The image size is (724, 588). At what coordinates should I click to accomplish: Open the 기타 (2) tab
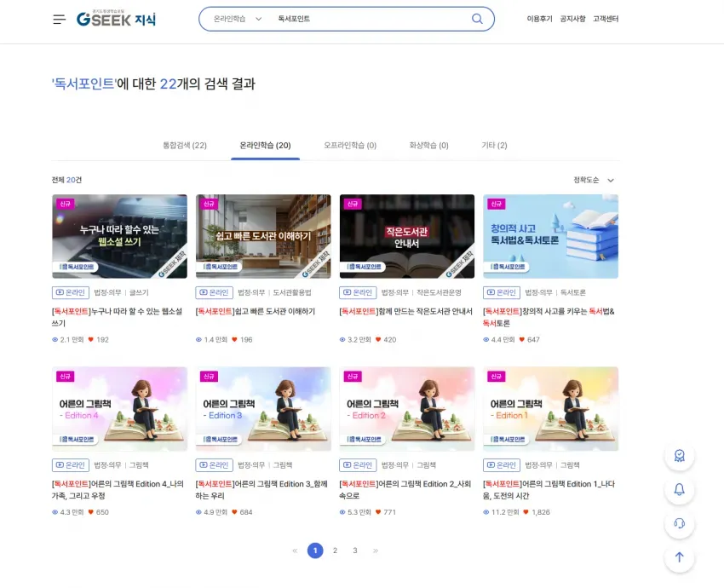pyautogui.click(x=494, y=146)
